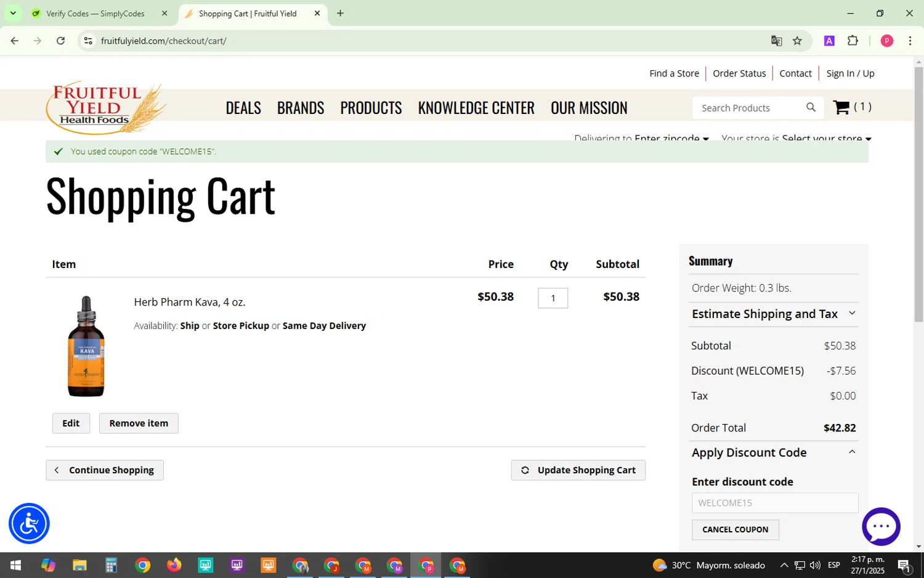The width and height of the screenshot is (924, 578).
Task: Collapse the Apply Discount Code section
Action: 774,452
